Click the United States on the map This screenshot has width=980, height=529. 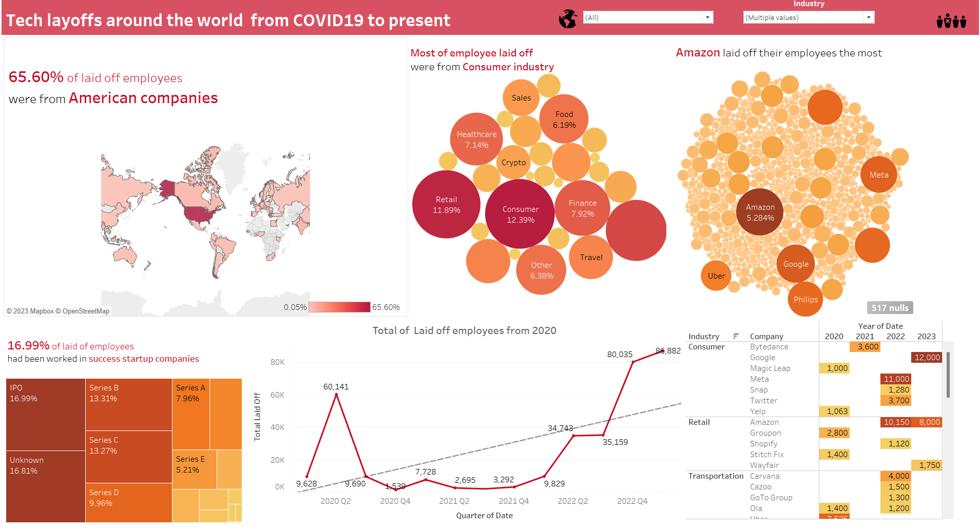click(x=200, y=213)
